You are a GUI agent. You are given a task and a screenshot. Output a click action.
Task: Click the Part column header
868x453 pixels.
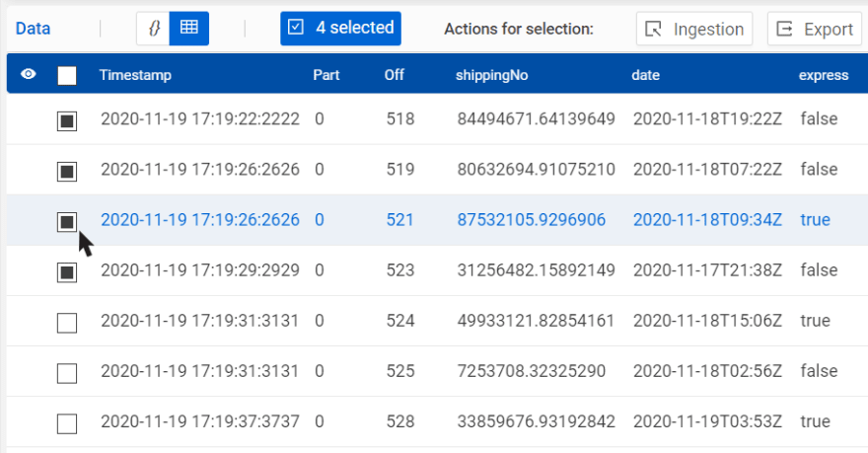(x=326, y=75)
